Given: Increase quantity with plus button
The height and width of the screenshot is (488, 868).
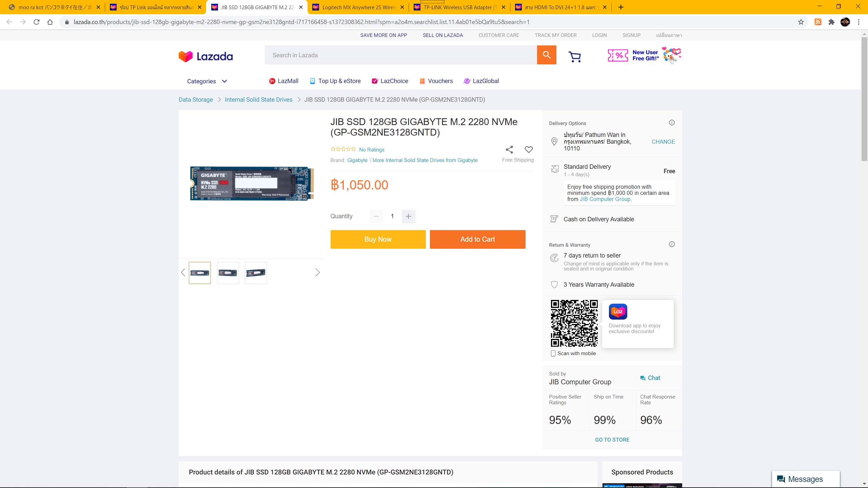Looking at the screenshot, I should (408, 216).
